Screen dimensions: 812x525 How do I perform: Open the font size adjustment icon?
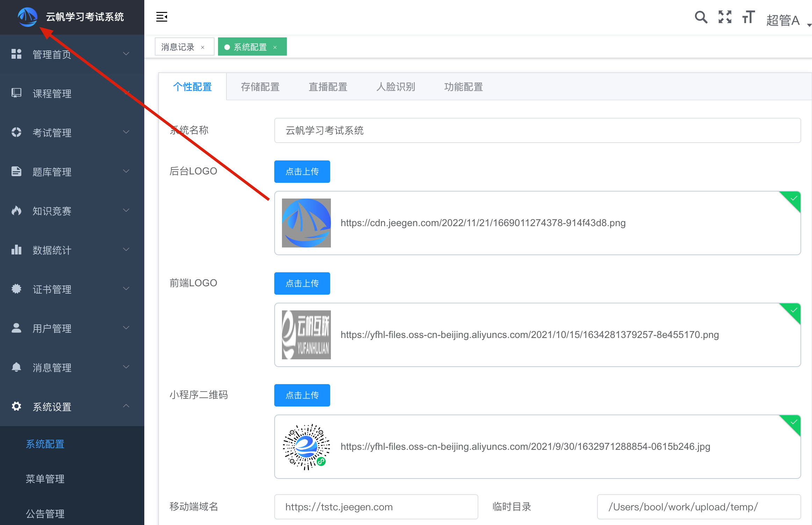[748, 17]
